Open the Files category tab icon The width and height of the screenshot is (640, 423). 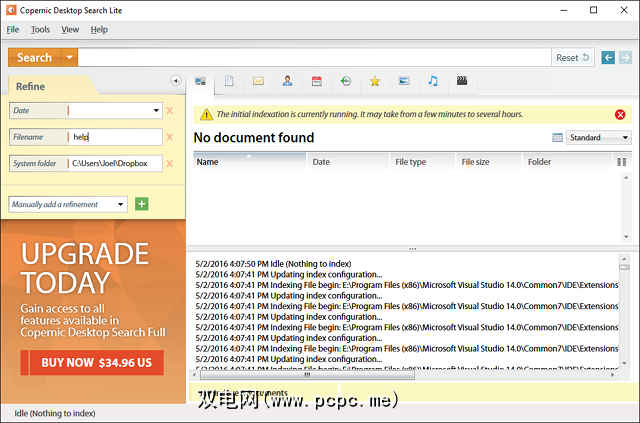point(229,81)
